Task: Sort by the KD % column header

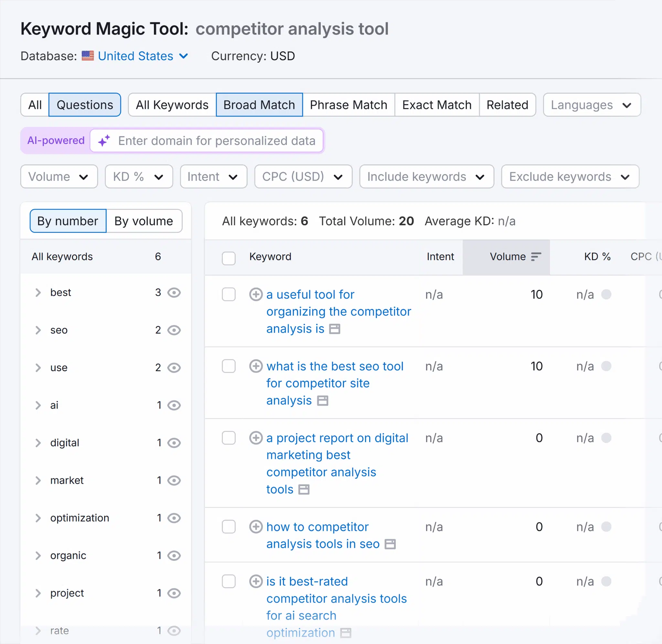Action: coord(597,256)
